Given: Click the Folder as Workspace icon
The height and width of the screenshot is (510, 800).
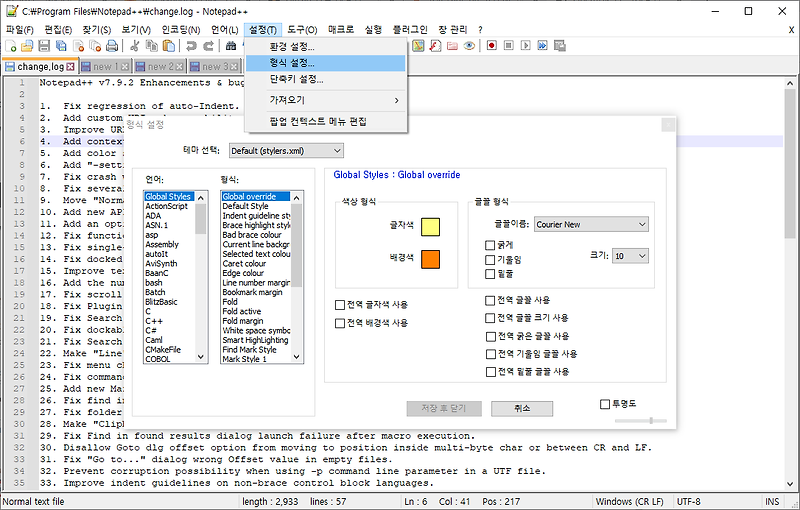Looking at the screenshot, I should [452, 46].
